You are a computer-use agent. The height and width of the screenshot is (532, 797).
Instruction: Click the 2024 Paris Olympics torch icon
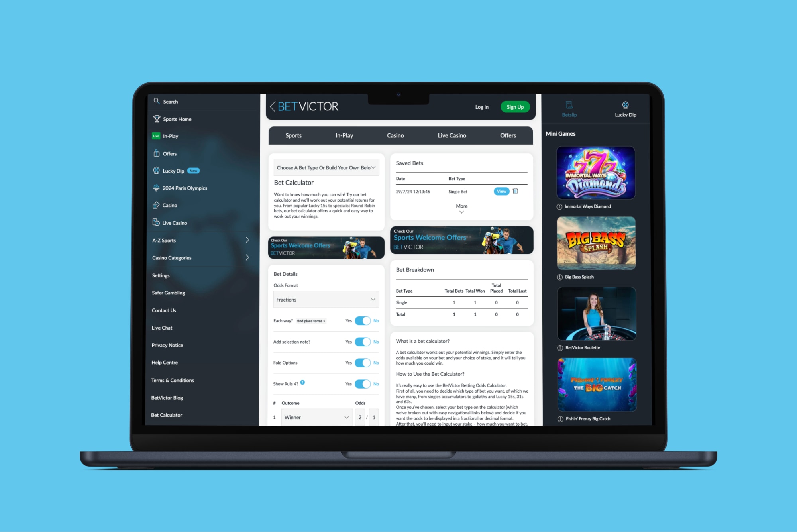point(155,188)
